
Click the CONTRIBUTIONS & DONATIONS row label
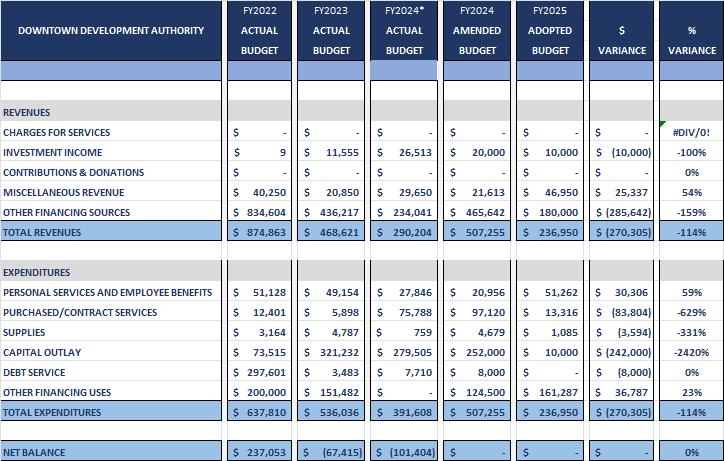point(73,172)
